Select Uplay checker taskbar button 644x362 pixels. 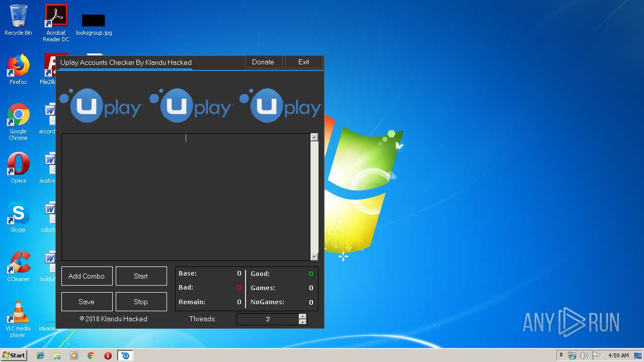pyautogui.click(x=125, y=355)
